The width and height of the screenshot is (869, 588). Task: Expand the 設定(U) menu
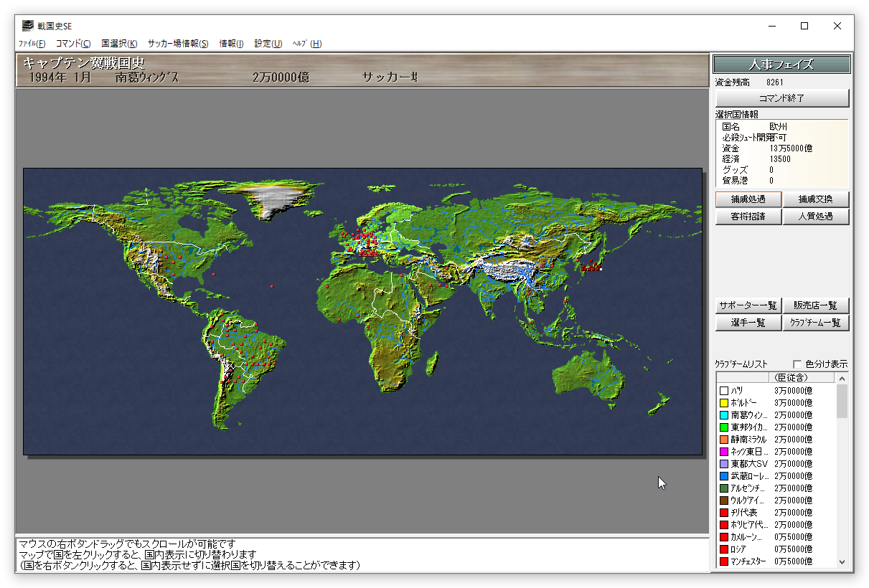click(x=268, y=44)
